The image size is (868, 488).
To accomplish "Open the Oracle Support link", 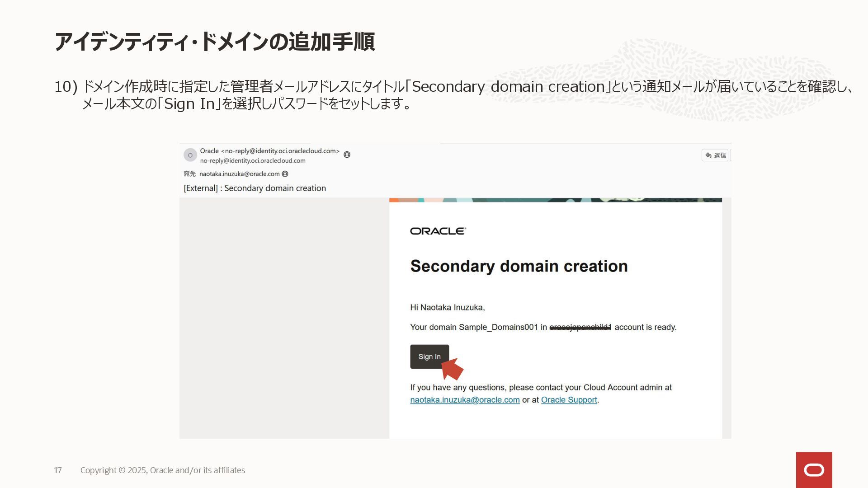I will tap(569, 400).
